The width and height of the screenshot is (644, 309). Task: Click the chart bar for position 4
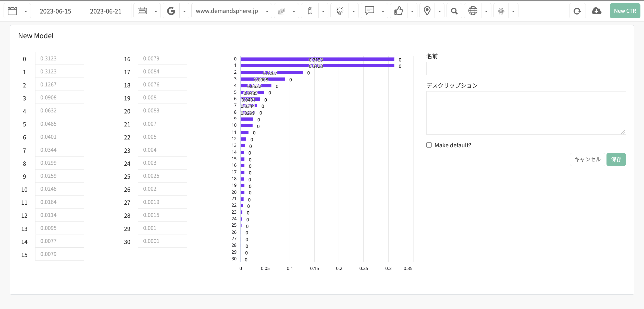256,86
